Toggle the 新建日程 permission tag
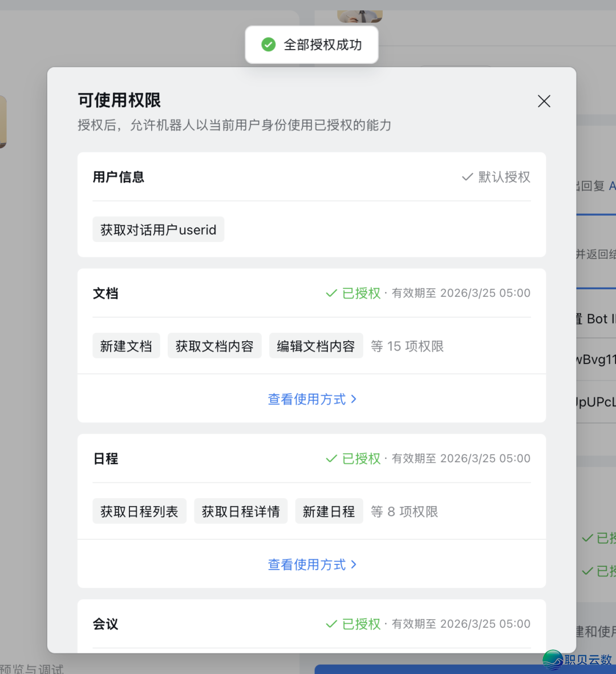The width and height of the screenshot is (616, 674). tap(329, 511)
